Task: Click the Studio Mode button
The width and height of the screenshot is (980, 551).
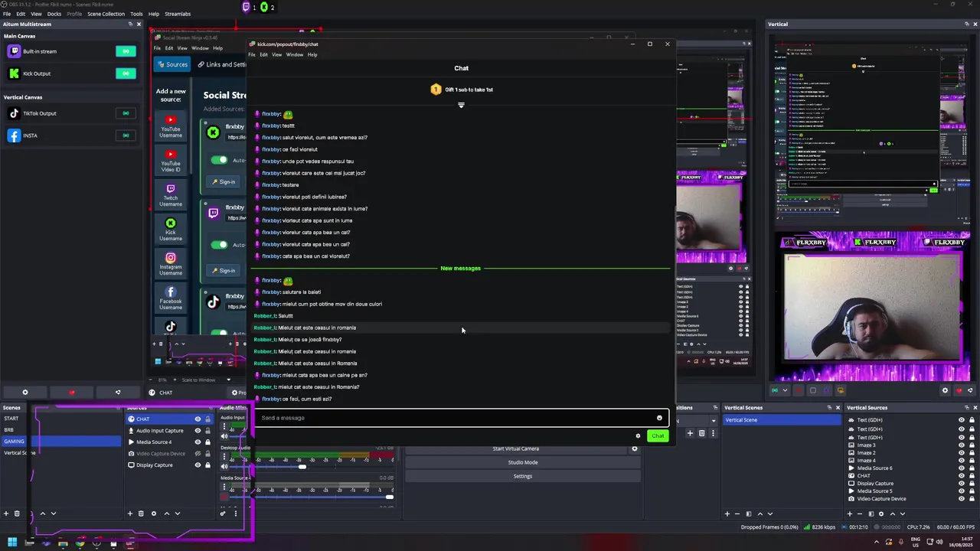Action: click(523, 462)
